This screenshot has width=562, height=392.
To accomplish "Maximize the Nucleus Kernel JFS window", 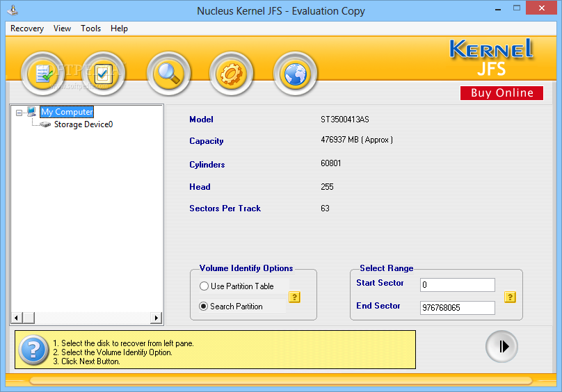I will [517, 8].
